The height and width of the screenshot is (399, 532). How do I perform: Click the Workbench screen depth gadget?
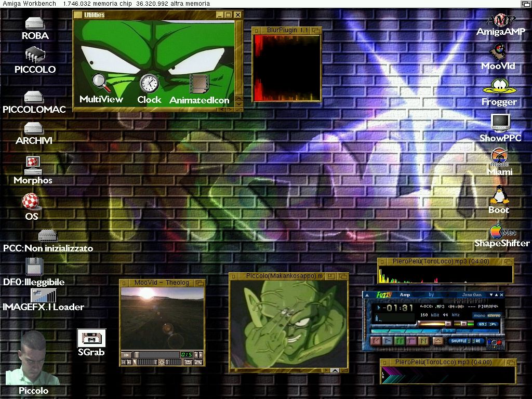tap(526, 4)
